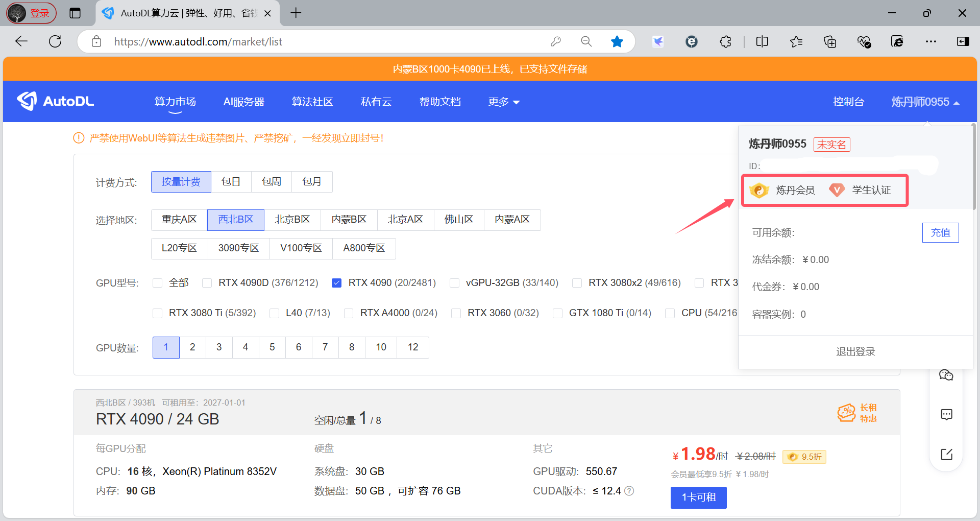Open split screen view
This screenshot has width=980, height=521.
(x=762, y=41)
